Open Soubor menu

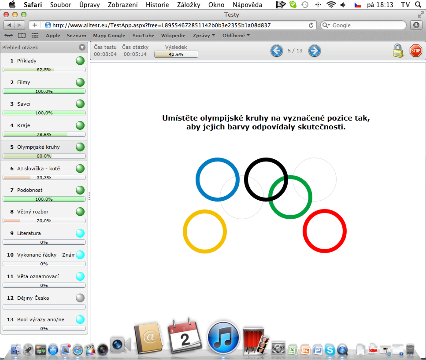[x=60, y=5]
